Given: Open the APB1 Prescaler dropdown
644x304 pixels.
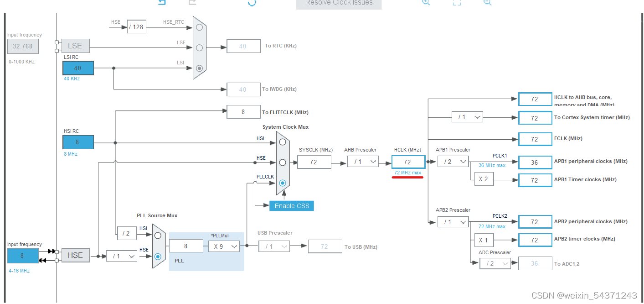Looking at the screenshot, I should point(453,161).
